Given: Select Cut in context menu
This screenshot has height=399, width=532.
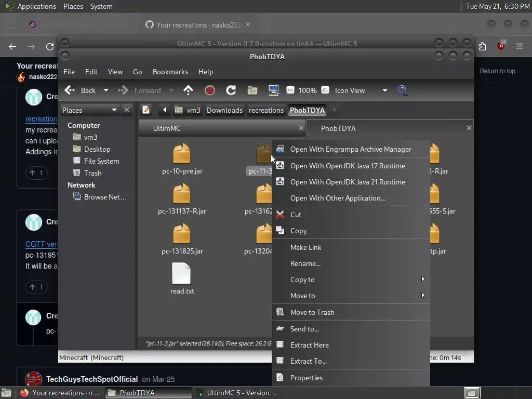Looking at the screenshot, I should tap(351, 215).
